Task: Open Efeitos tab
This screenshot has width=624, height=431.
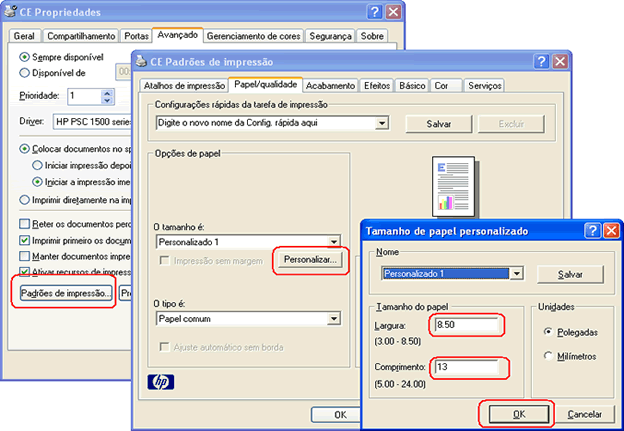Action: 377,86
